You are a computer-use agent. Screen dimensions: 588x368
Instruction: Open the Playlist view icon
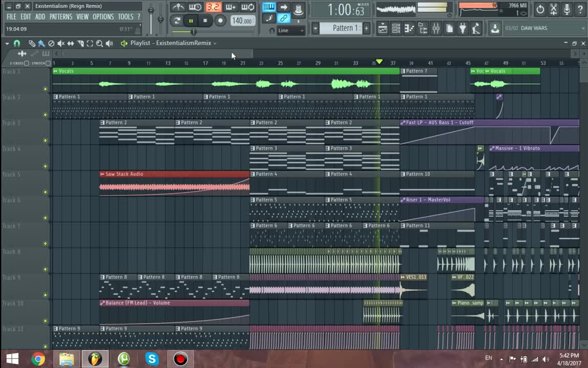pos(382,29)
